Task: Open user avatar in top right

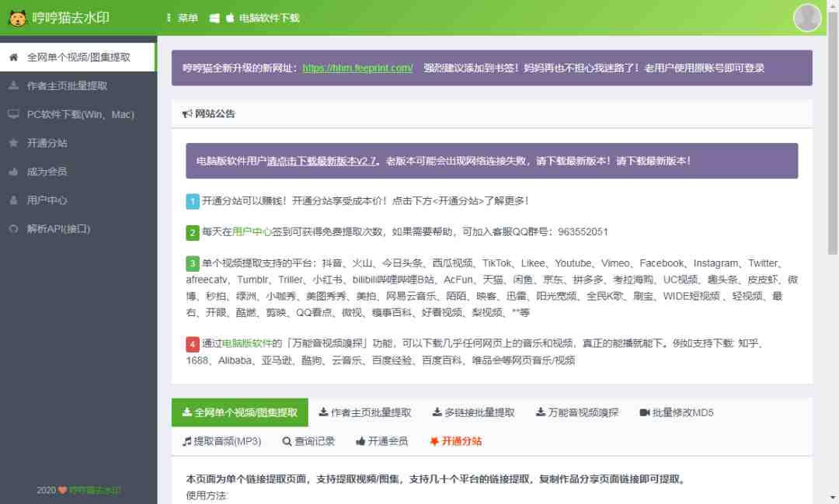Action: pyautogui.click(x=807, y=18)
